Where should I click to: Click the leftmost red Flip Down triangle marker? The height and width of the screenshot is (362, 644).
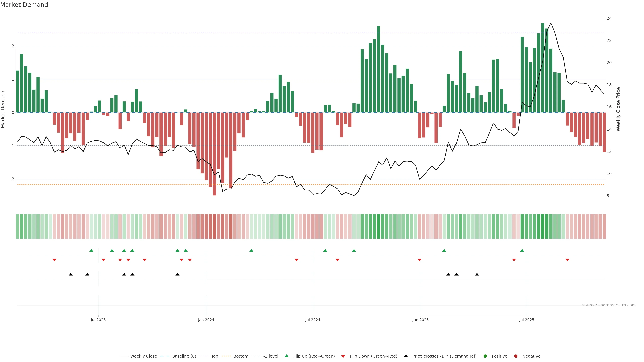[x=54, y=260]
